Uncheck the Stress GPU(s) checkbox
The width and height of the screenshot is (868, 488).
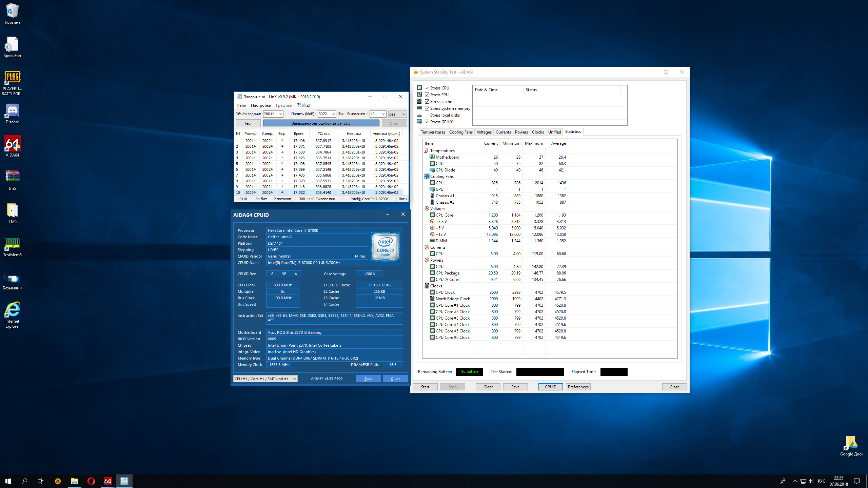[427, 122]
